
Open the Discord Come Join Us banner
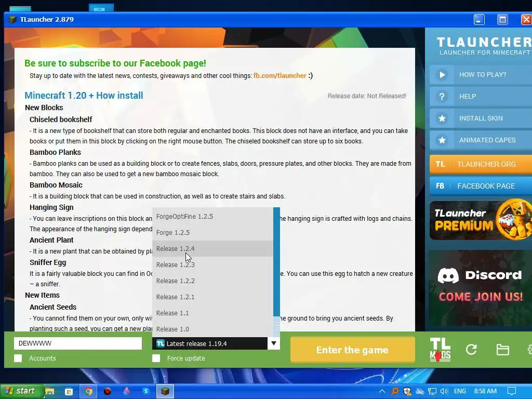tap(481, 288)
